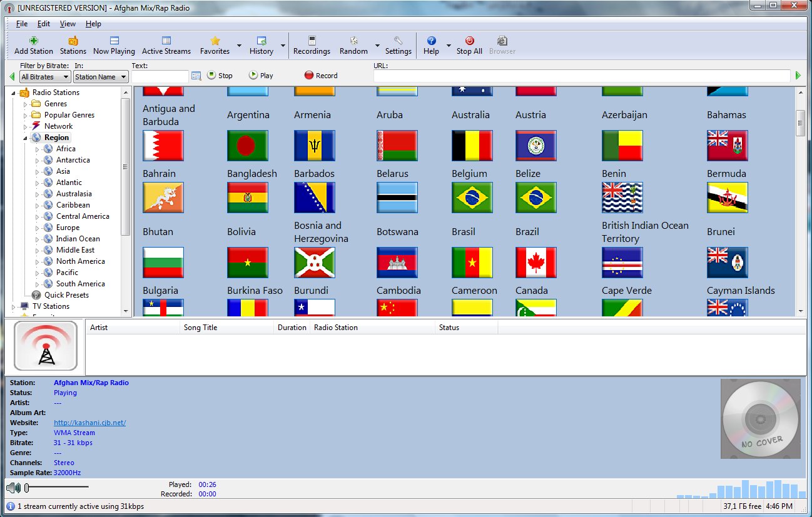This screenshot has width=812, height=517.
Task: Click the Cambodia flag
Action: (x=397, y=263)
